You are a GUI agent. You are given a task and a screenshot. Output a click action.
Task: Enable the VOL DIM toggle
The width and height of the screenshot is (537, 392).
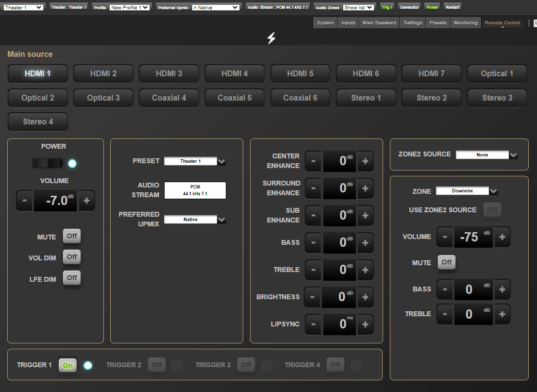(x=72, y=257)
